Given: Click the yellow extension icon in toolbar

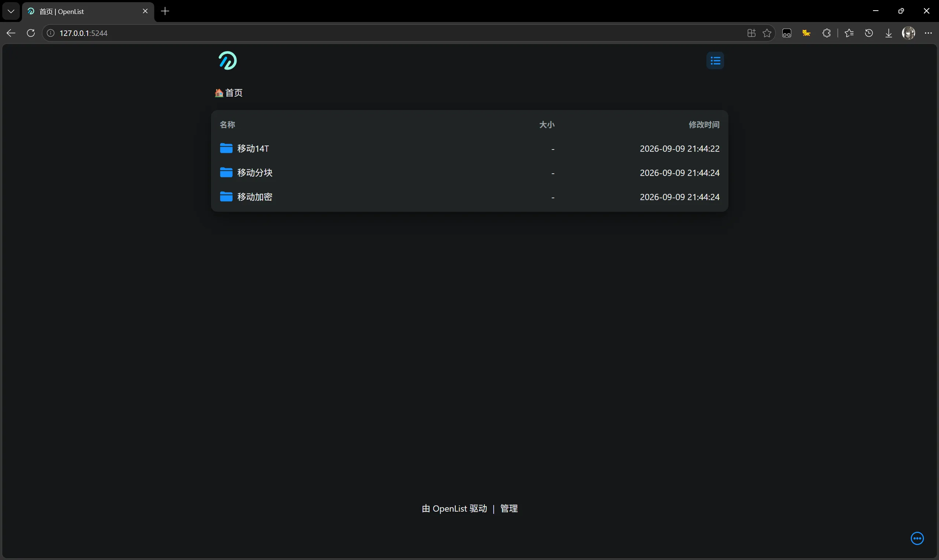Looking at the screenshot, I should 807,33.
